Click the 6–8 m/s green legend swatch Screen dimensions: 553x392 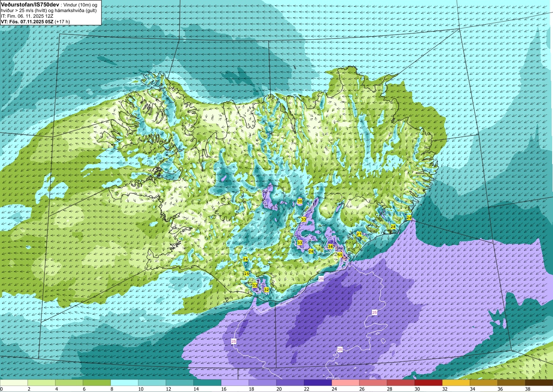pos(97,383)
